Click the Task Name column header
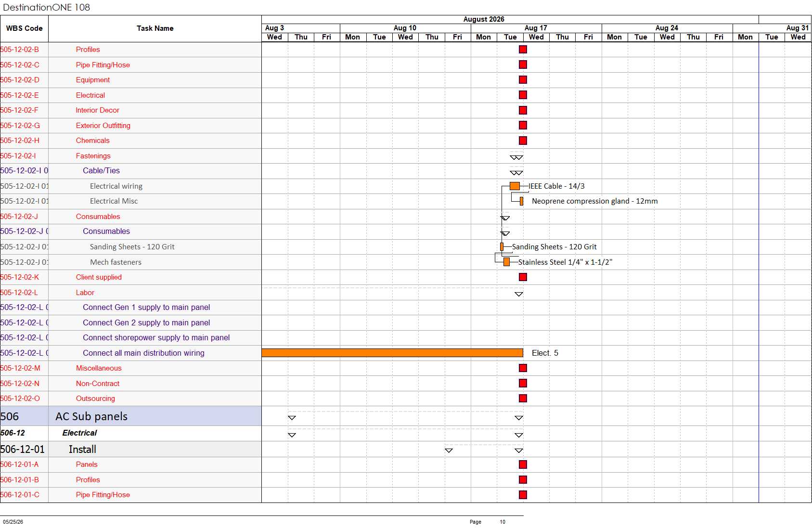Screen dimensions: 812x528 click(x=155, y=28)
